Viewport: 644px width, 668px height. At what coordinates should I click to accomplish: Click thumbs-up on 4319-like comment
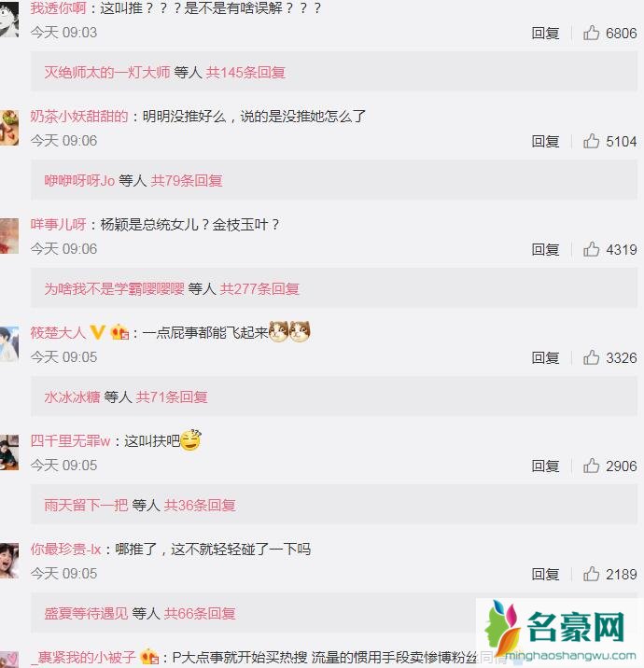click(x=591, y=249)
